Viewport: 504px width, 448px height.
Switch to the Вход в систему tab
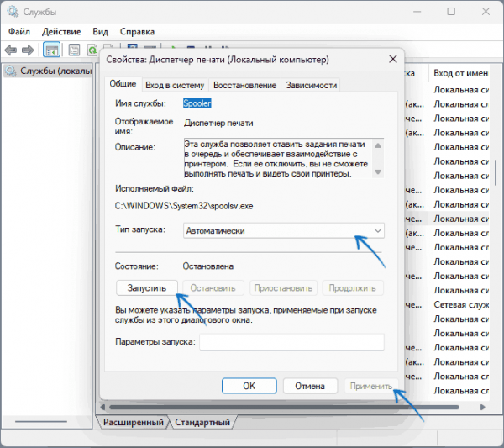coord(175,85)
